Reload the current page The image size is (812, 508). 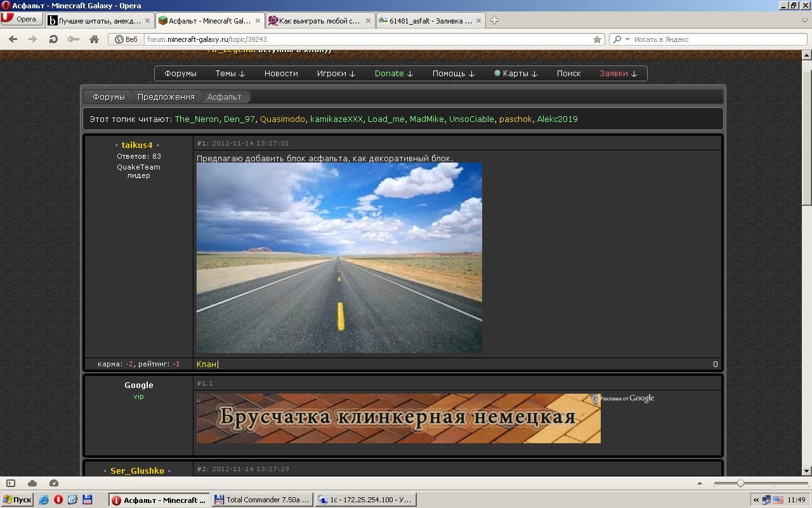pos(53,39)
